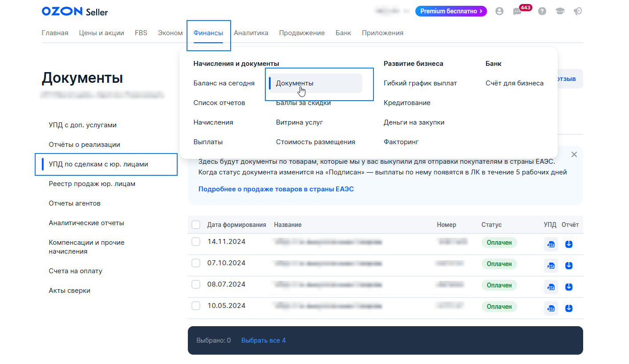Click Выбрать все 4 link

[264, 340]
